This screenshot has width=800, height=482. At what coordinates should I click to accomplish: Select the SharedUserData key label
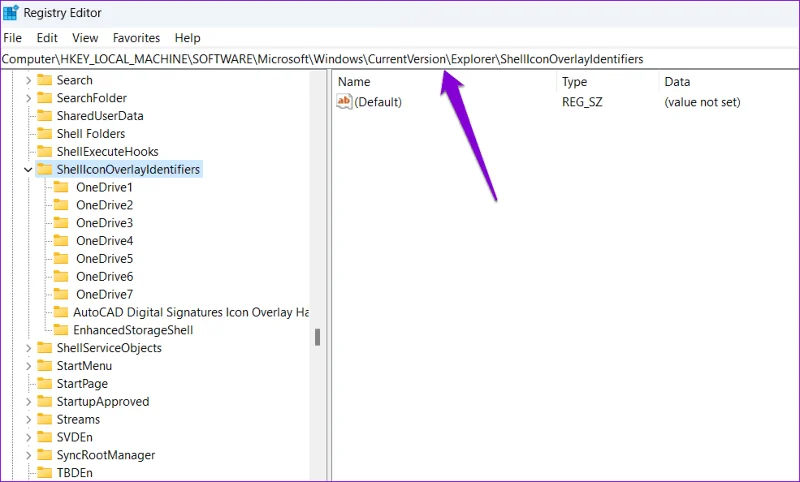pyautogui.click(x=100, y=116)
